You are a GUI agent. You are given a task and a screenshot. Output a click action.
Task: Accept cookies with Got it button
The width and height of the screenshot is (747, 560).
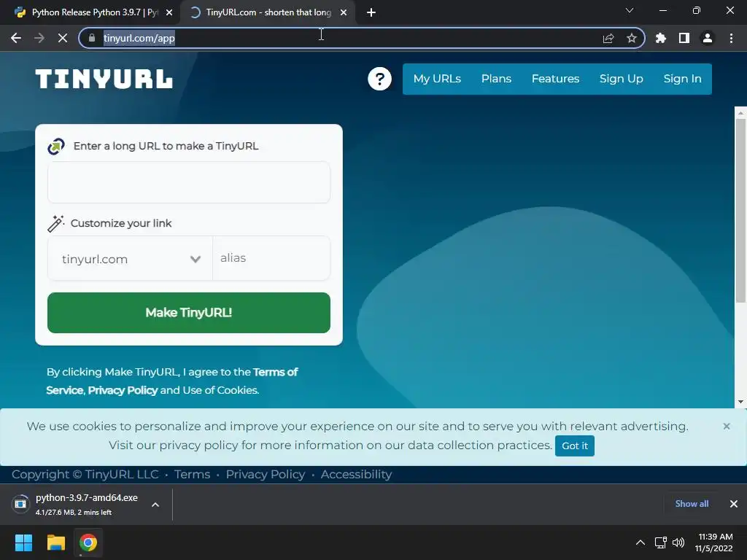pos(575,446)
